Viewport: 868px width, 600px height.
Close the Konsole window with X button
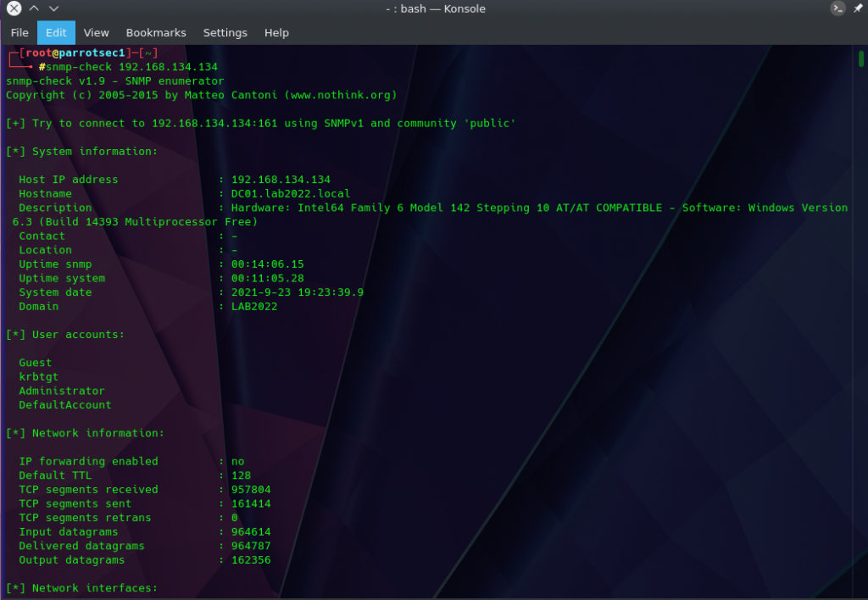[x=14, y=8]
